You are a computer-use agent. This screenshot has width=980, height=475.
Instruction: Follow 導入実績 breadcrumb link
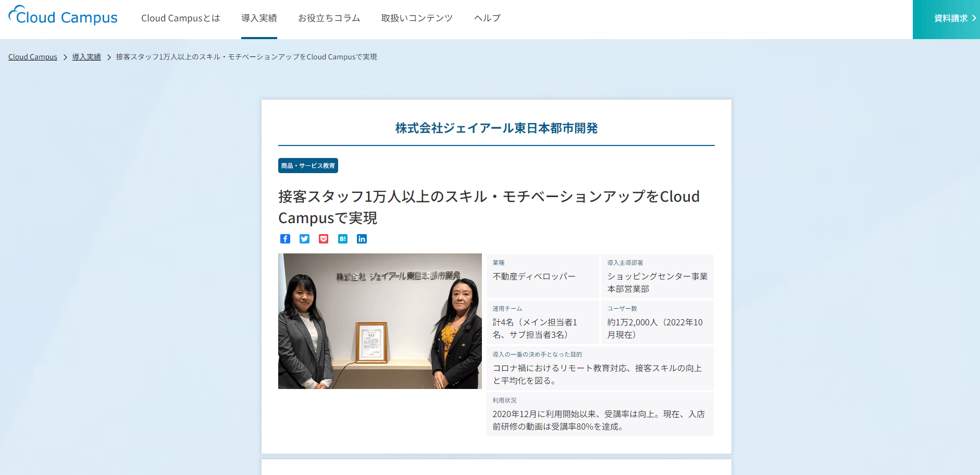(x=86, y=57)
